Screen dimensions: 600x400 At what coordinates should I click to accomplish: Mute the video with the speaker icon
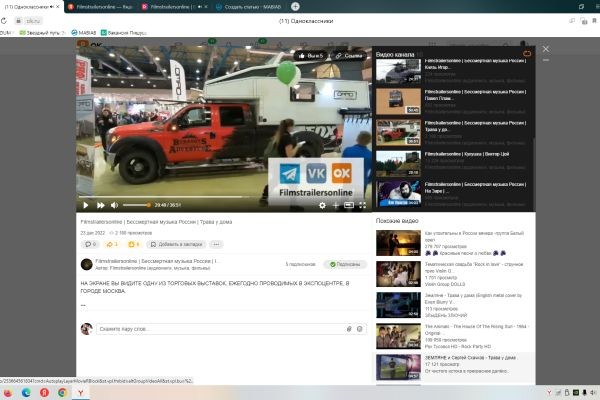(x=114, y=206)
